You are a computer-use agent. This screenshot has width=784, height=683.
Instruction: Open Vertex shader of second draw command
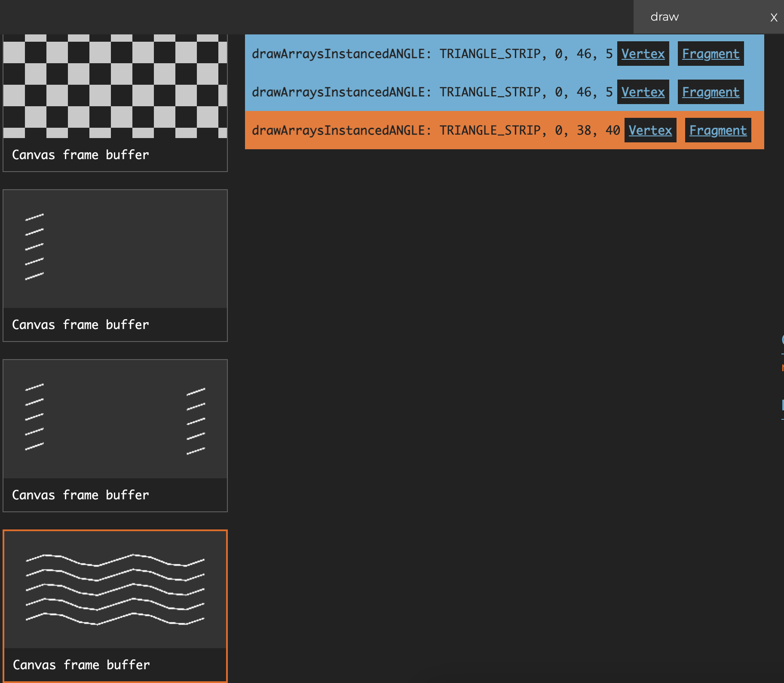[643, 92]
